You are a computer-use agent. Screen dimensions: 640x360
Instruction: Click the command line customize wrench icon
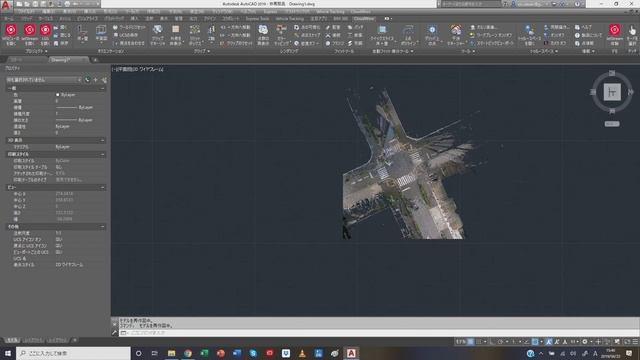(115, 333)
